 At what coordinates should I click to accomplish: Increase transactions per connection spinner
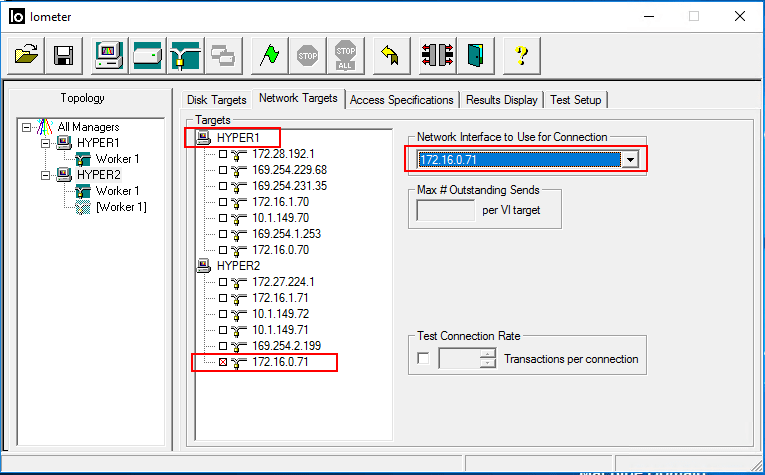[488, 354]
